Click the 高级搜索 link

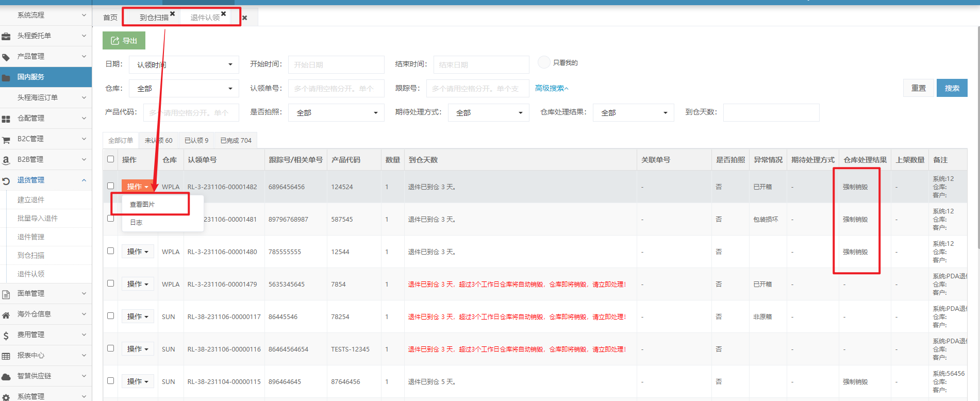pyautogui.click(x=552, y=88)
